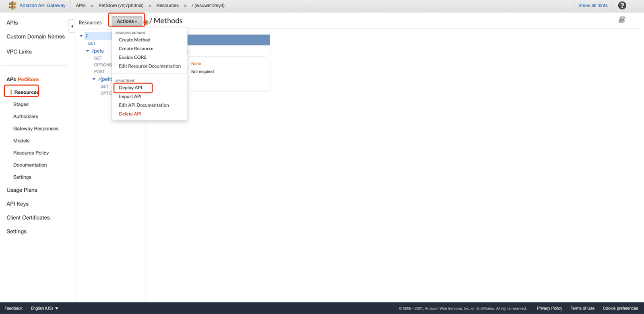Click the Resources breadcrumb link
This screenshot has height=314, width=644.
click(167, 6)
